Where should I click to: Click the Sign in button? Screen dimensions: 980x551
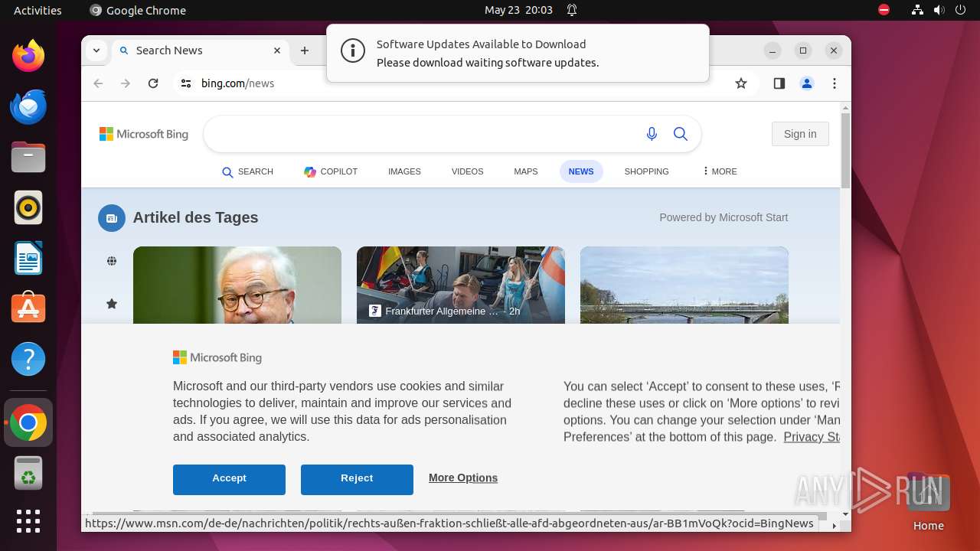coord(800,134)
